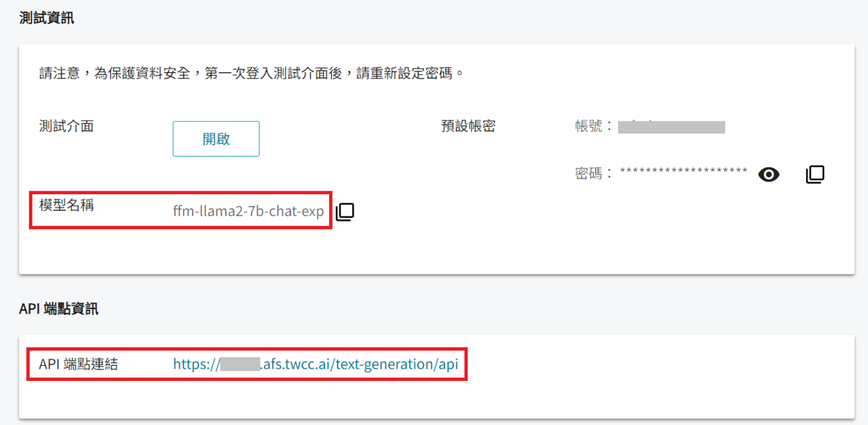Click the 開啟 button for 測試介面
Screen dimensions: 868x425
tap(216, 139)
